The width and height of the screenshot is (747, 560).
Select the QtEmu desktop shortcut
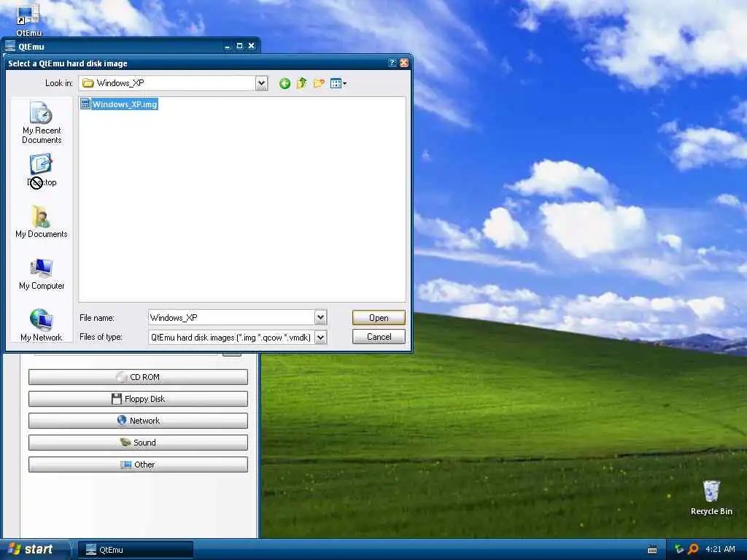tap(28, 20)
